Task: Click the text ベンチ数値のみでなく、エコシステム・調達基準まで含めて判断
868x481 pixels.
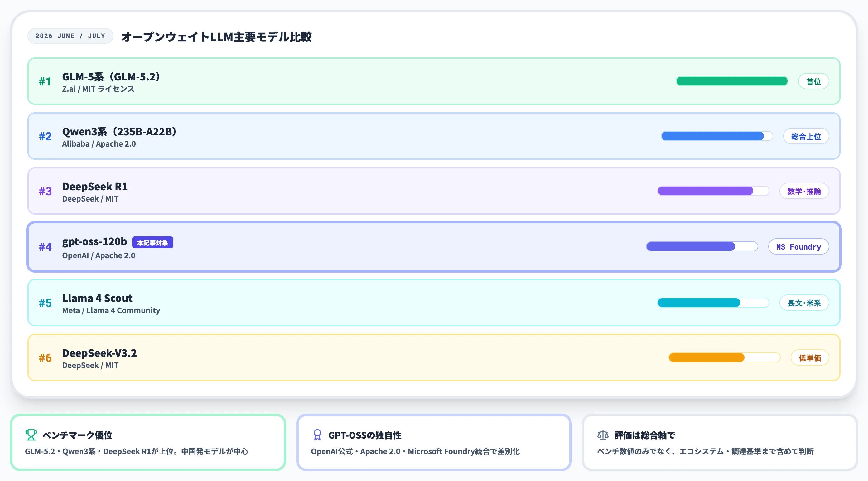Action: (705, 451)
